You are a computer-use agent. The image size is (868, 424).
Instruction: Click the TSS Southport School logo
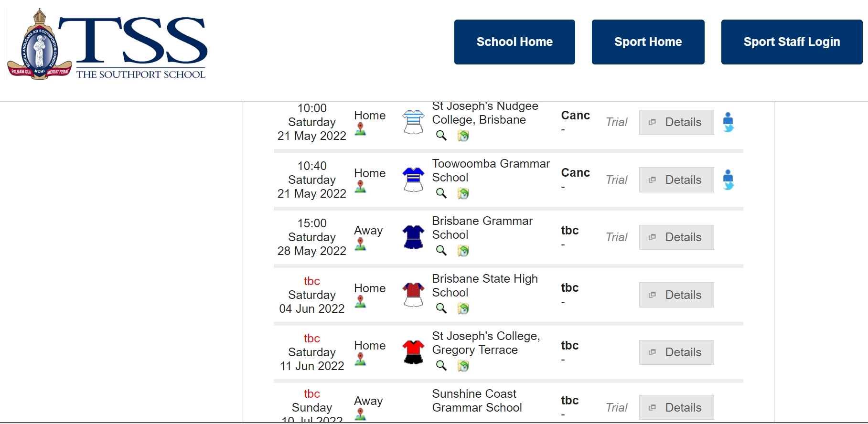coord(107,44)
